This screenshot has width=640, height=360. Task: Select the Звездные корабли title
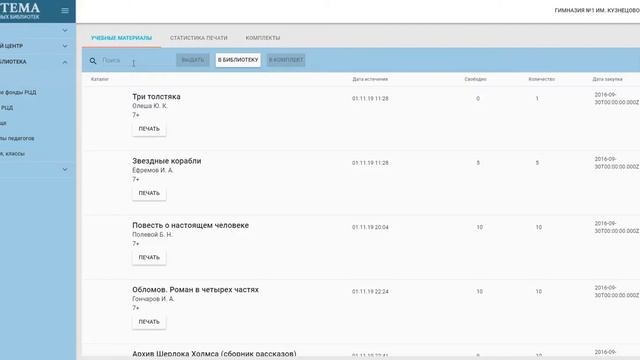(167, 161)
